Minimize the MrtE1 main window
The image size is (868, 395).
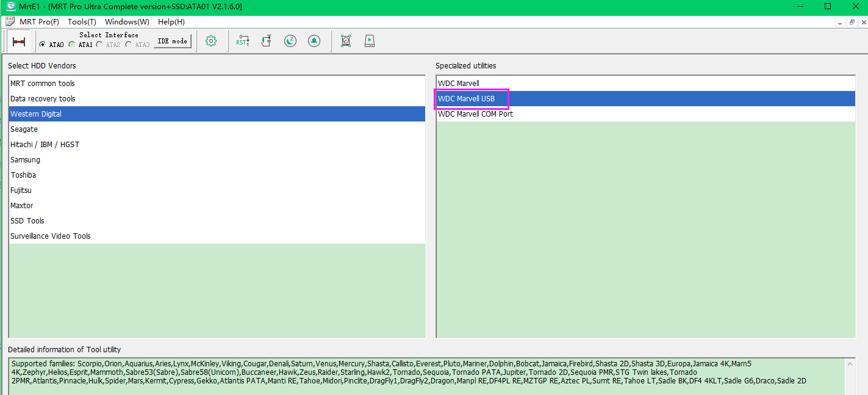(800, 6)
